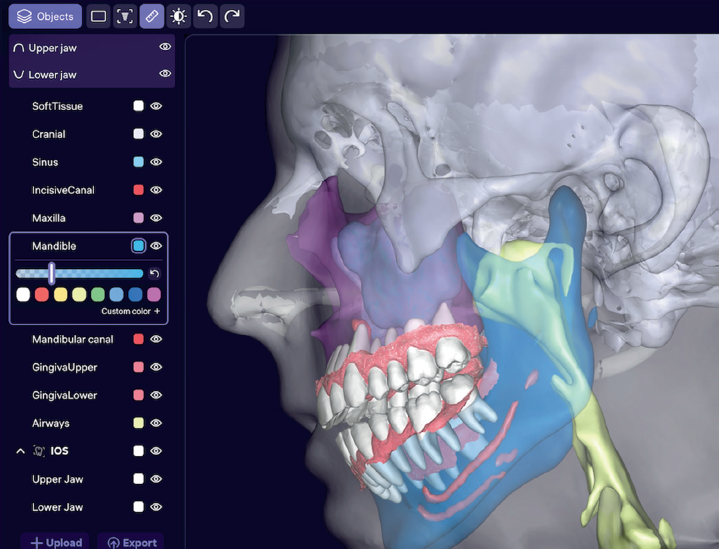Open SoftTissue color swatch
The width and height of the screenshot is (719, 549).
[x=138, y=106]
